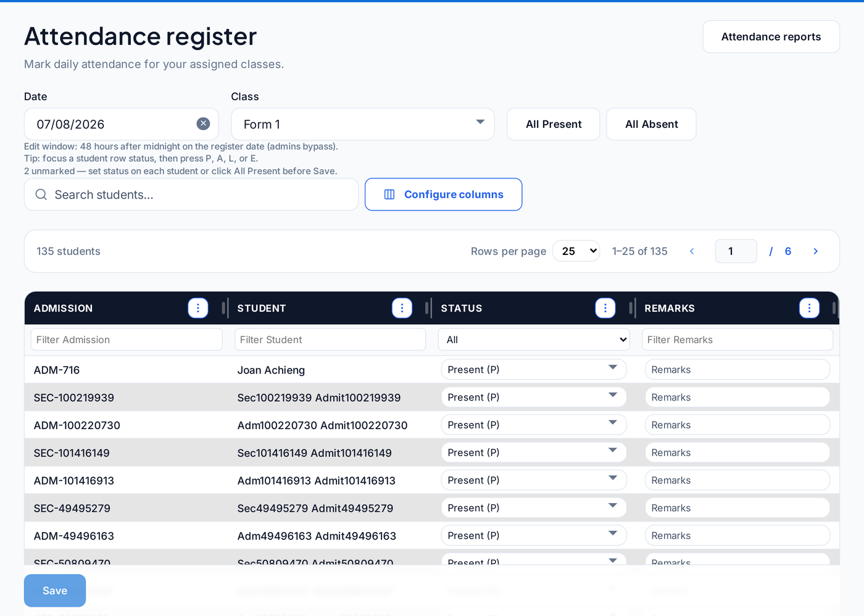Open the REMARKS column options menu
This screenshot has width=864, height=616.
(809, 308)
